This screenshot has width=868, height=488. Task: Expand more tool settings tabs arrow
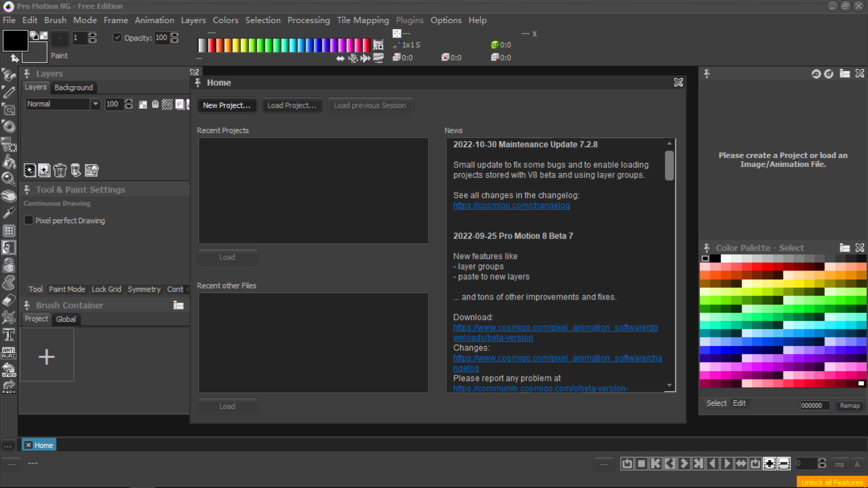(x=187, y=289)
